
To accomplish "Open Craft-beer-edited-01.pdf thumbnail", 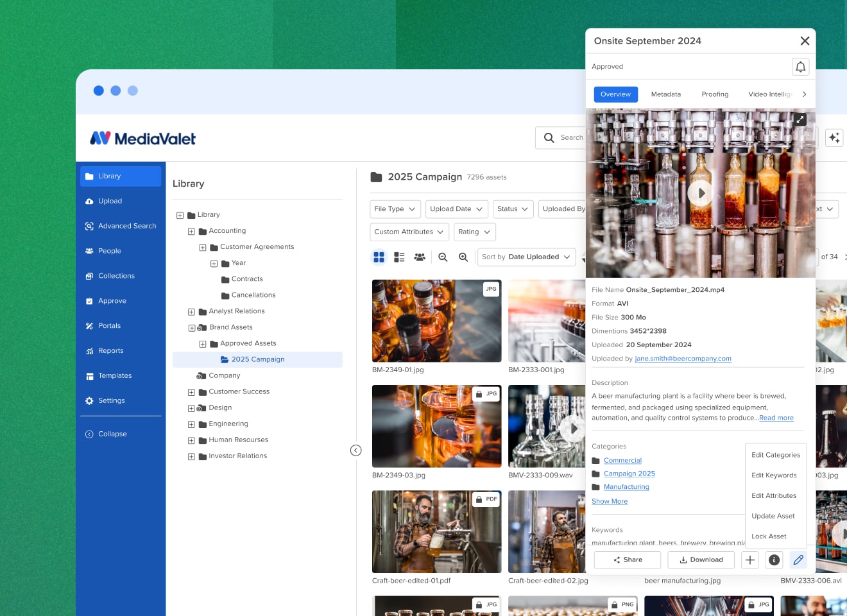I will (437, 532).
